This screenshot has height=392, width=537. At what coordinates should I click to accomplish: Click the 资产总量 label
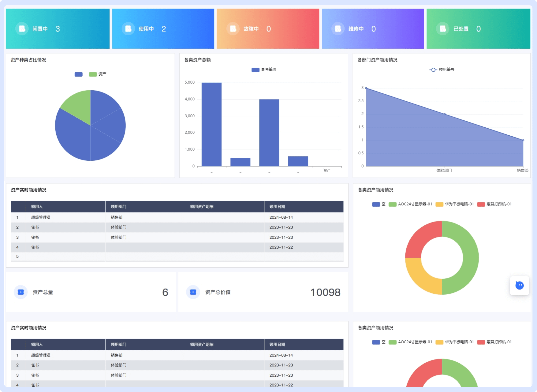point(43,292)
